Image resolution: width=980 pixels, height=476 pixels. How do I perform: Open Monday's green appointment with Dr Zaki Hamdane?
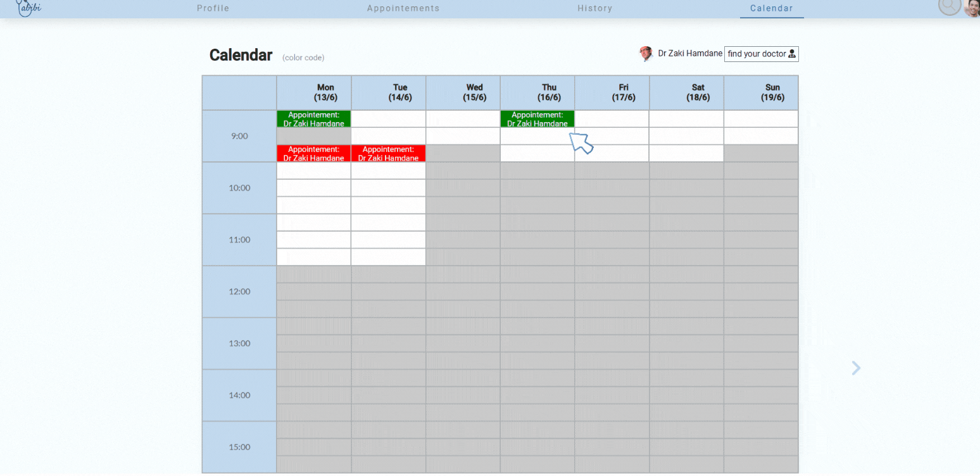pos(313,119)
